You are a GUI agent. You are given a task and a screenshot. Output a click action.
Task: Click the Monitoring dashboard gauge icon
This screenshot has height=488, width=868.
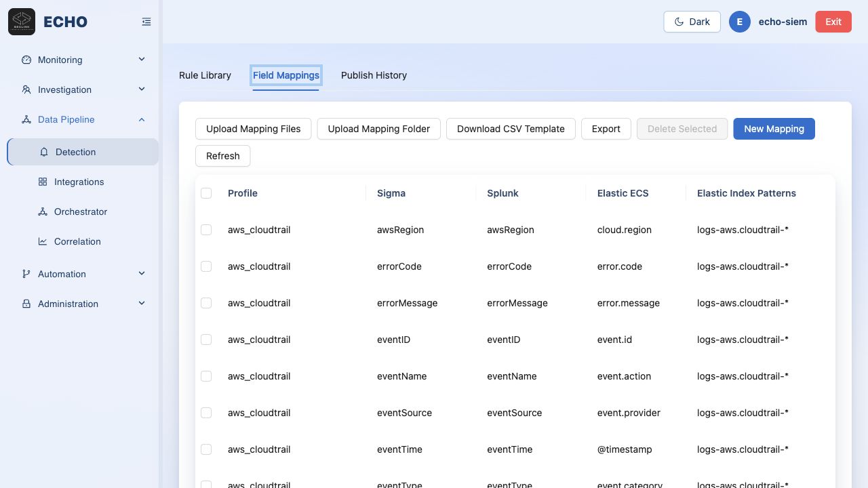26,60
